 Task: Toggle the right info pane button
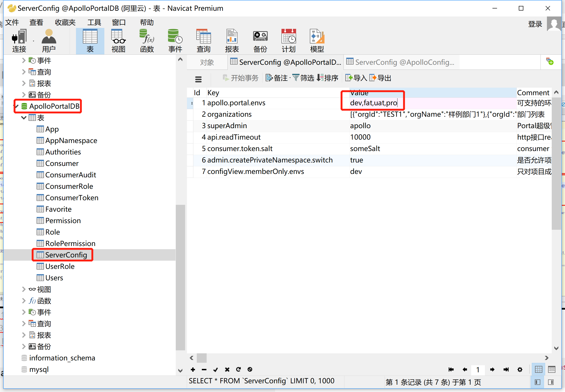tap(551, 382)
